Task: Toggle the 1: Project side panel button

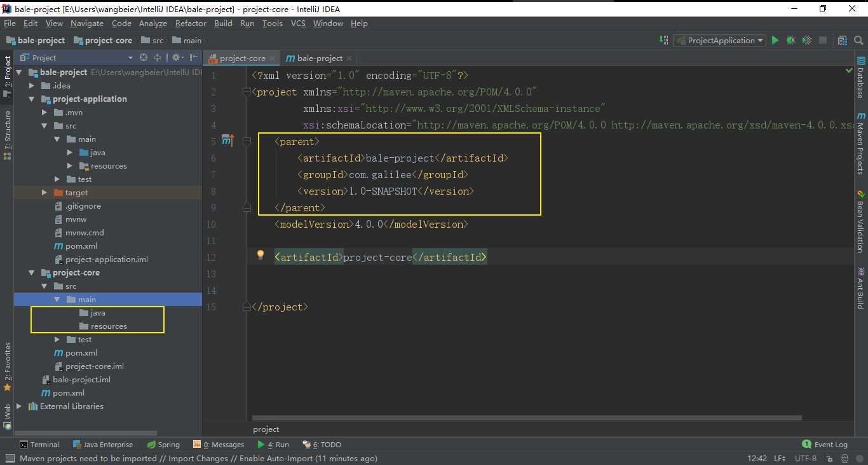Action: (x=7, y=78)
